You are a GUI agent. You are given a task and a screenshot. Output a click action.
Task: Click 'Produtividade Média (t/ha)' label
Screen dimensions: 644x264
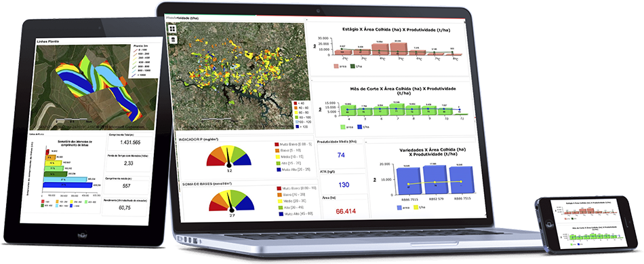[x=337, y=141]
